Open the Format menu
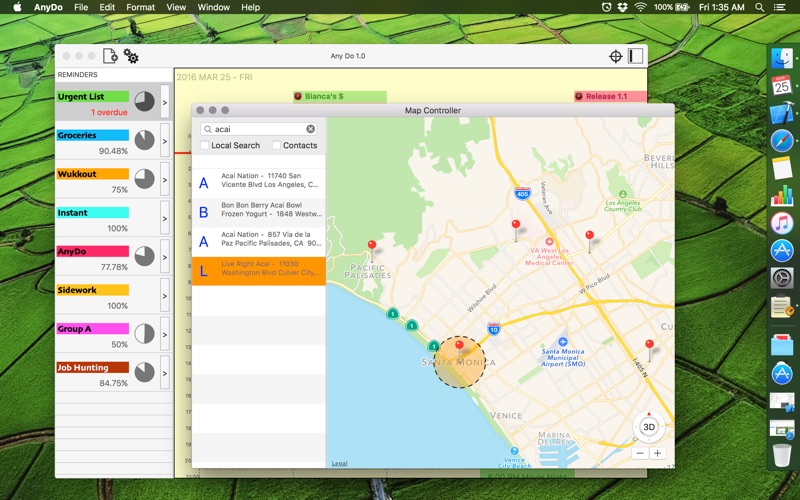The image size is (800, 500). click(x=140, y=7)
